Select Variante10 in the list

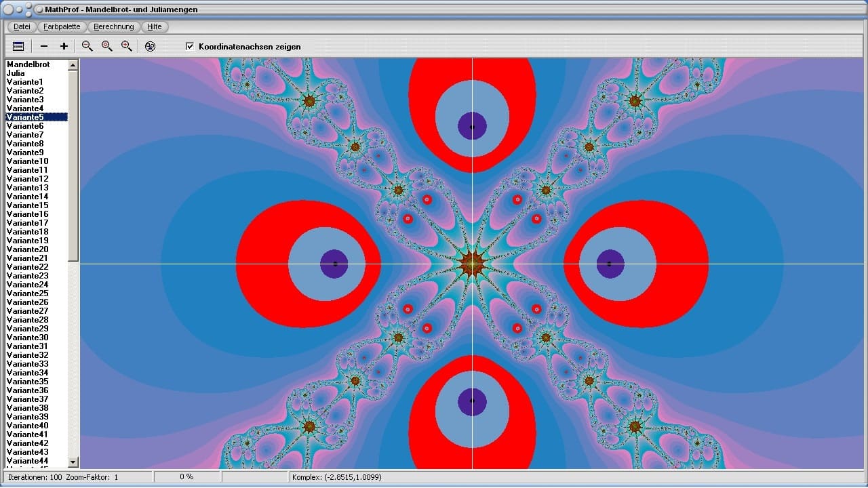pos(27,161)
